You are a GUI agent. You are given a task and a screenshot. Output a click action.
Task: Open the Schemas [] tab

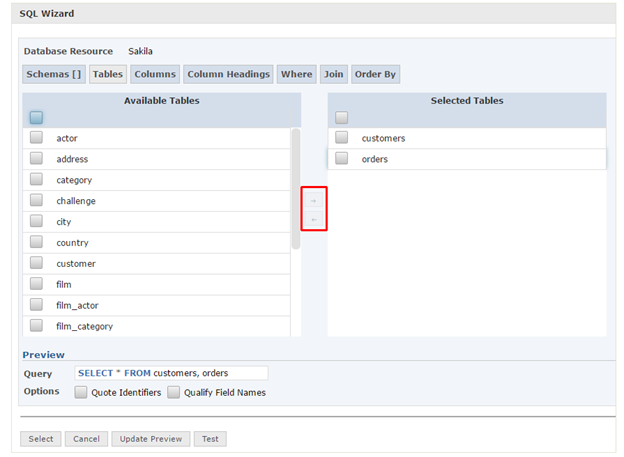(54, 74)
